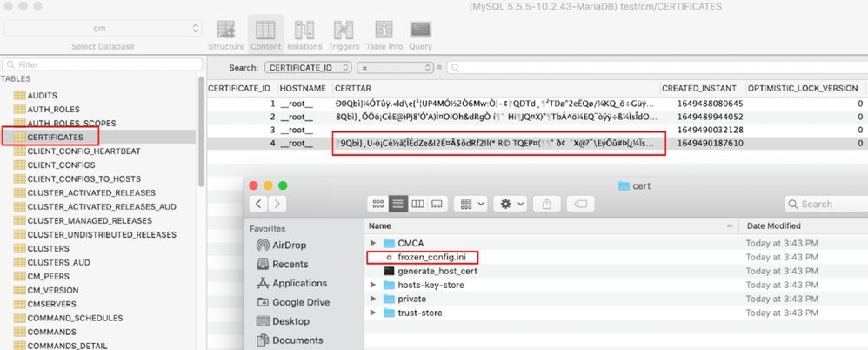
Task: Select the AUTH_ROLES table
Action: tap(53, 109)
